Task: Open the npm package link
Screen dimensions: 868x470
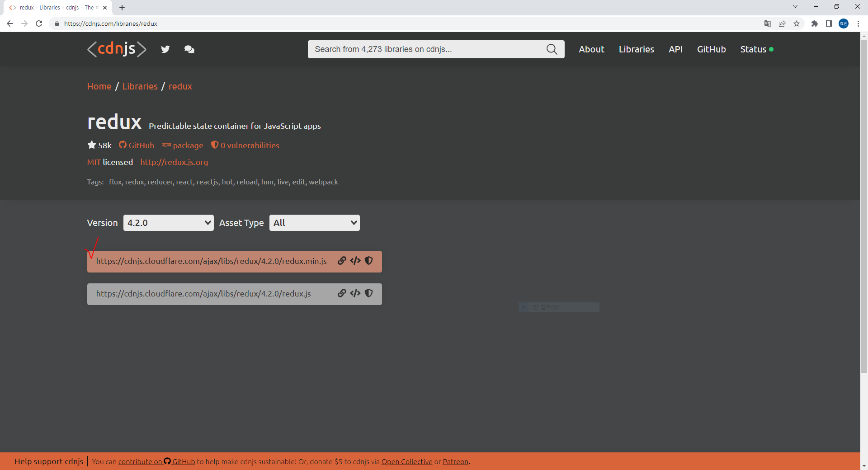Action: [x=183, y=145]
